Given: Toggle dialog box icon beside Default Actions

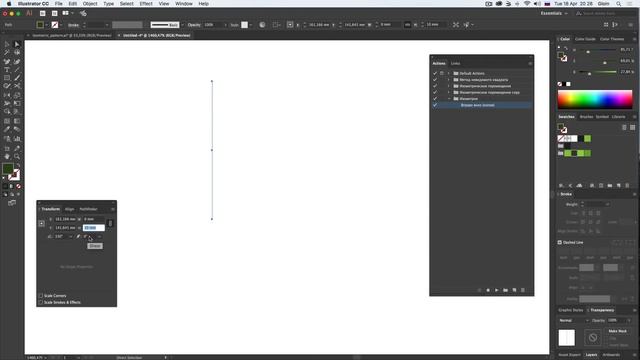Looking at the screenshot, I should (442, 73).
